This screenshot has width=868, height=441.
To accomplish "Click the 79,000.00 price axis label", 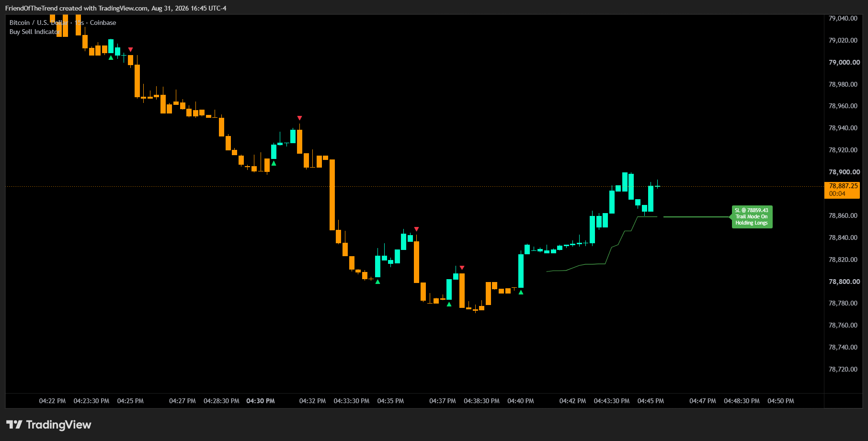I will (844, 62).
